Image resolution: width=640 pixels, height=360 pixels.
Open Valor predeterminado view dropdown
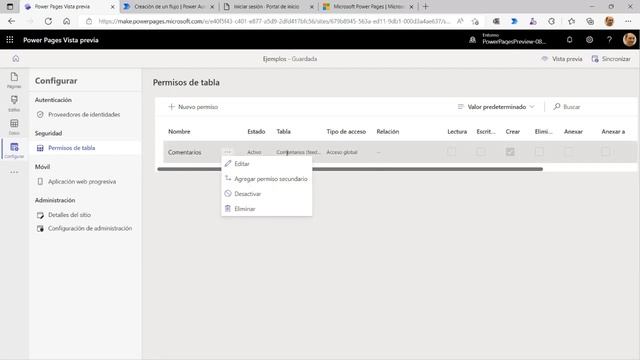pyautogui.click(x=496, y=107)
